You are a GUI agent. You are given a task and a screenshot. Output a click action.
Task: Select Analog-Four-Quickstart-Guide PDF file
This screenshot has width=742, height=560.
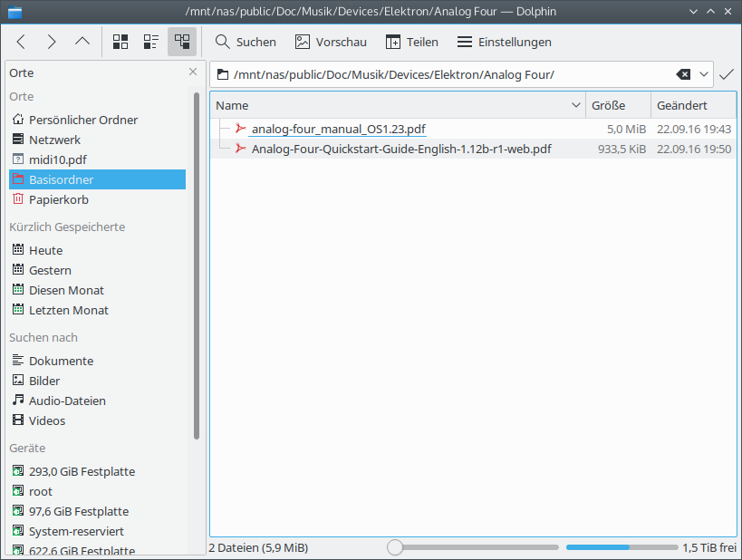point(401,149)
